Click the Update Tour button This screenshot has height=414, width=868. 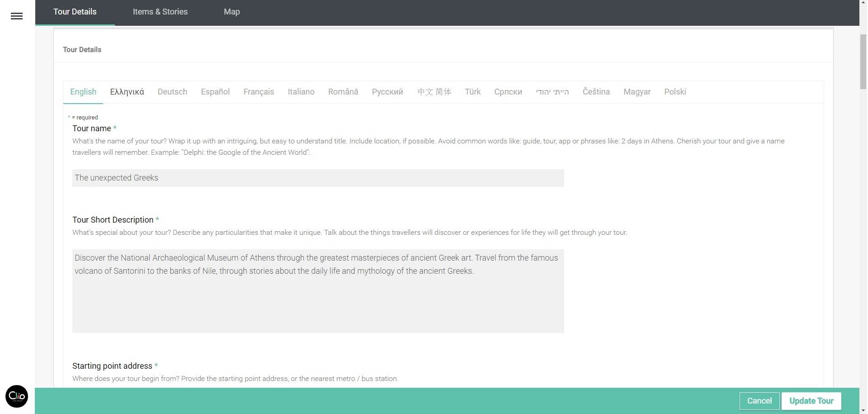(811, 401)
